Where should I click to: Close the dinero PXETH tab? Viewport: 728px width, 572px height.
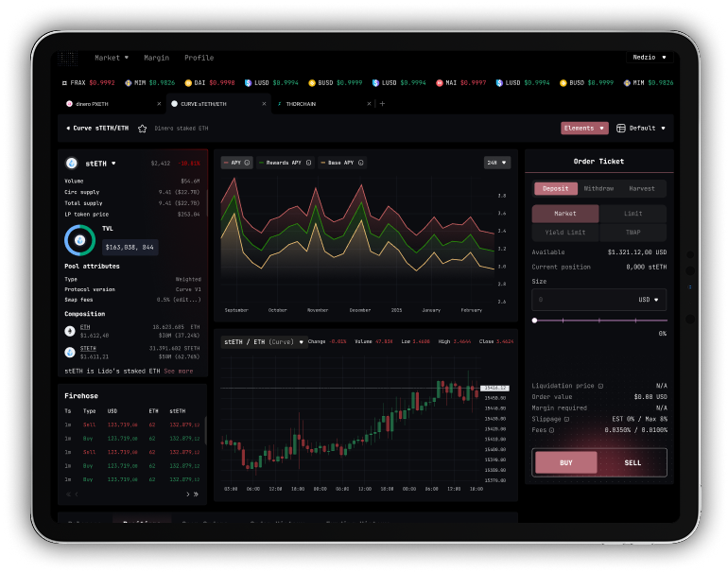click(159, 104)
